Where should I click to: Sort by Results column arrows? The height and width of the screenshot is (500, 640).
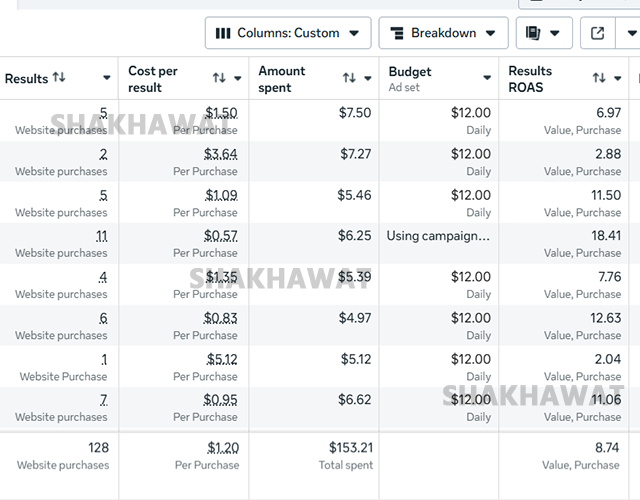click(59, 78)
